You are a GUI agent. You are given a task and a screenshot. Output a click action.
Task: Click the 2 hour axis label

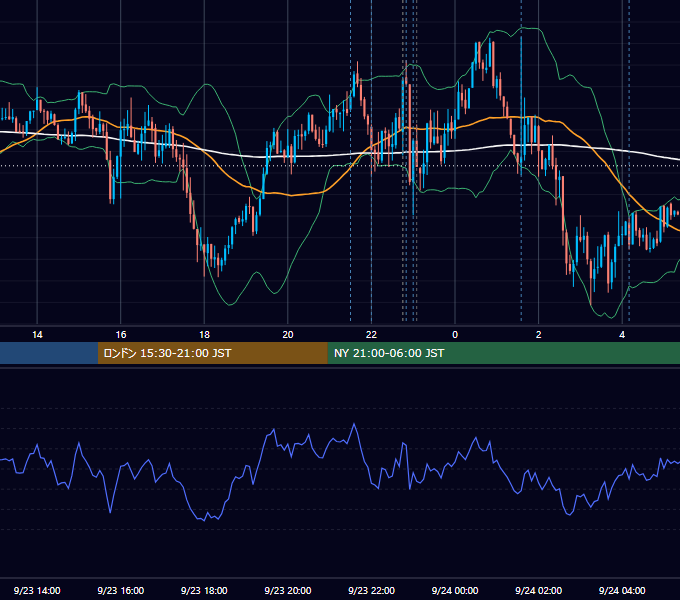coord(539,335)
